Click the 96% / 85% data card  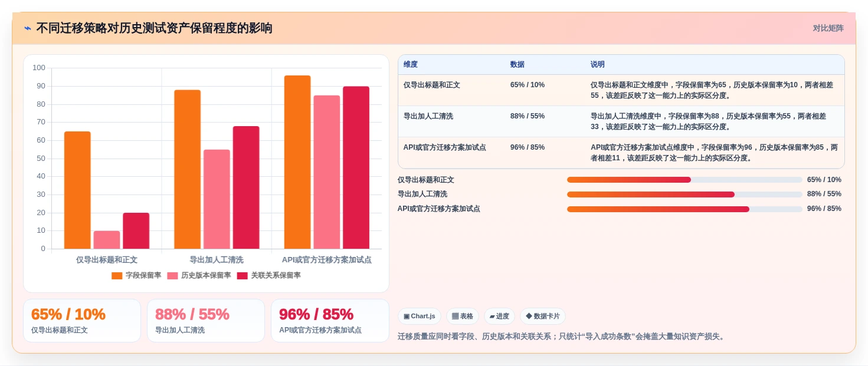point(330,321)
